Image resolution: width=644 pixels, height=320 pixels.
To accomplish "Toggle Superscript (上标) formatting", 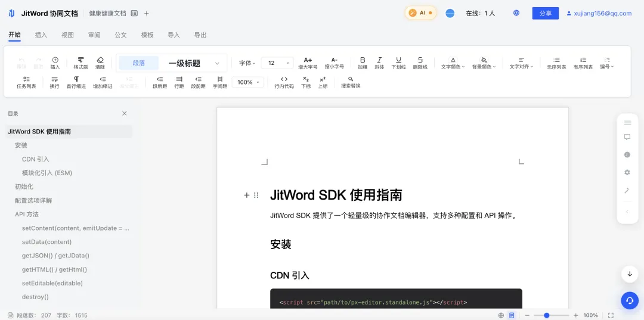I will 323,82.
